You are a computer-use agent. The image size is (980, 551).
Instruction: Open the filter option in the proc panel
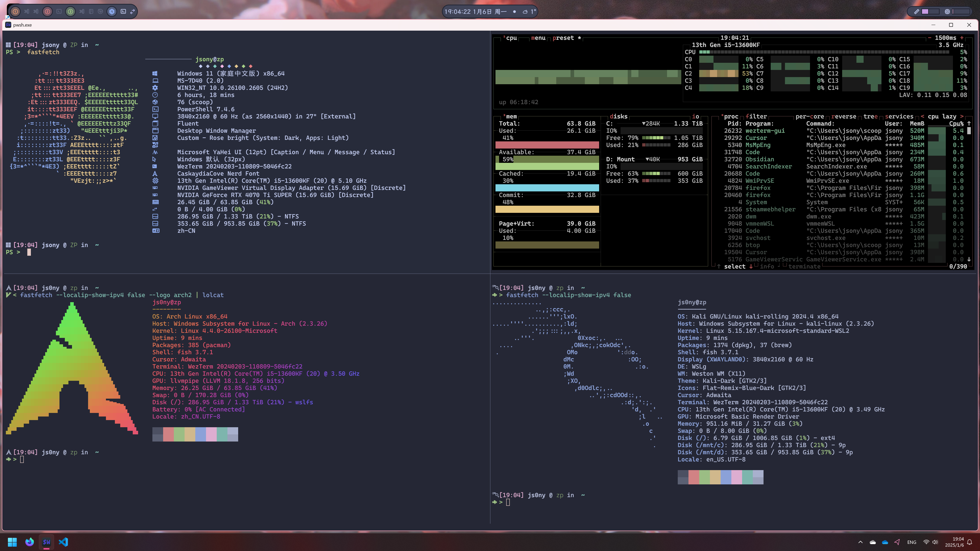[x=756, y=116]
